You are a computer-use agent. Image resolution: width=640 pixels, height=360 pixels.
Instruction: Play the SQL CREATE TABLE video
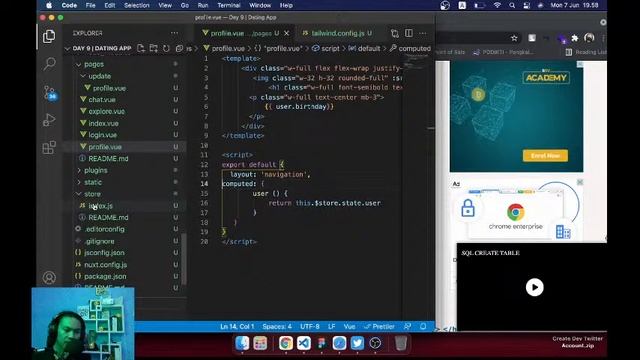click(x=534, y=287)
